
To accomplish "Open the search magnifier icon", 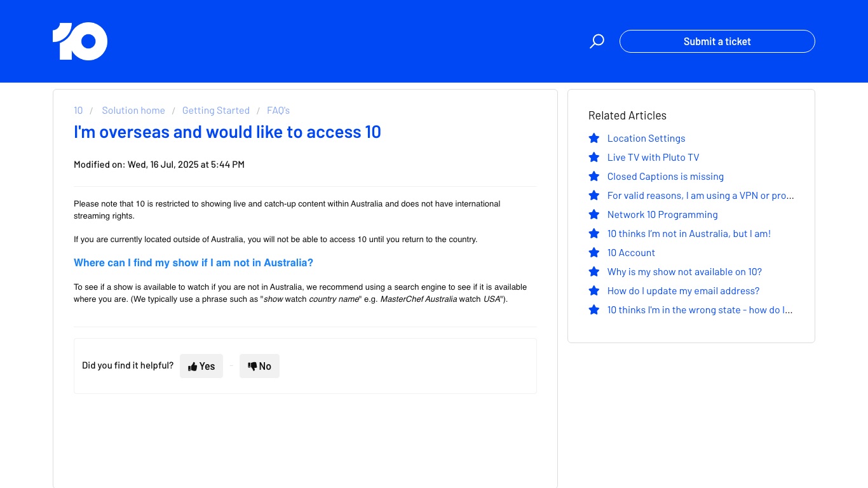I will [x=597, y=41].
